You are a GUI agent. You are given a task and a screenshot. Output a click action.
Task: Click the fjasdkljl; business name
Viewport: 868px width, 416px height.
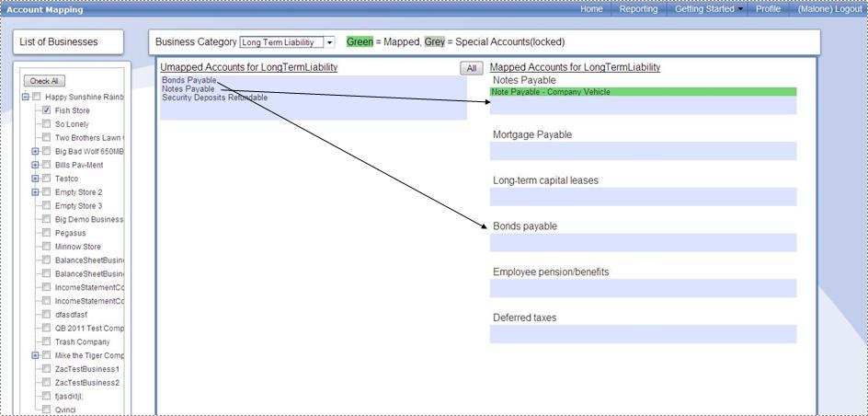coord(69,397)
